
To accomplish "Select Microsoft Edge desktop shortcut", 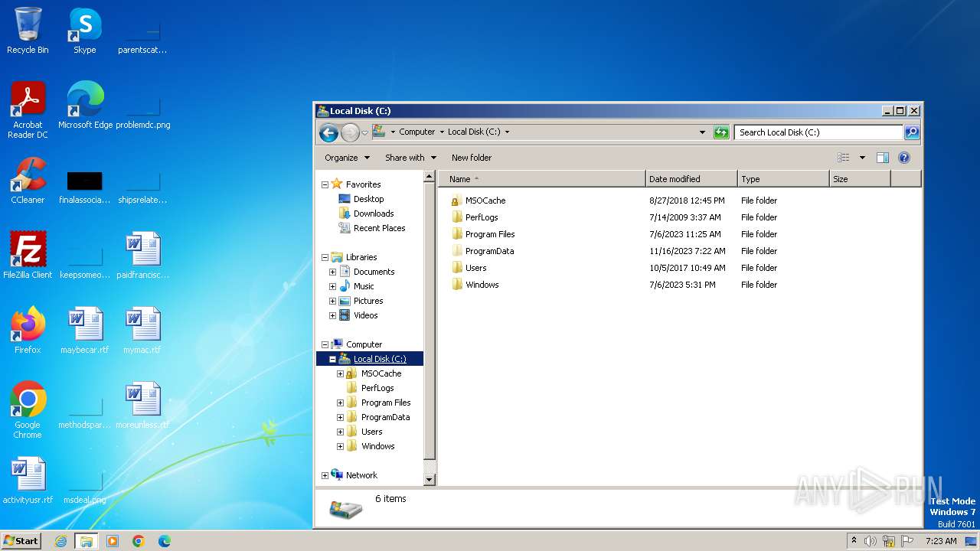I will pos(85,106).
